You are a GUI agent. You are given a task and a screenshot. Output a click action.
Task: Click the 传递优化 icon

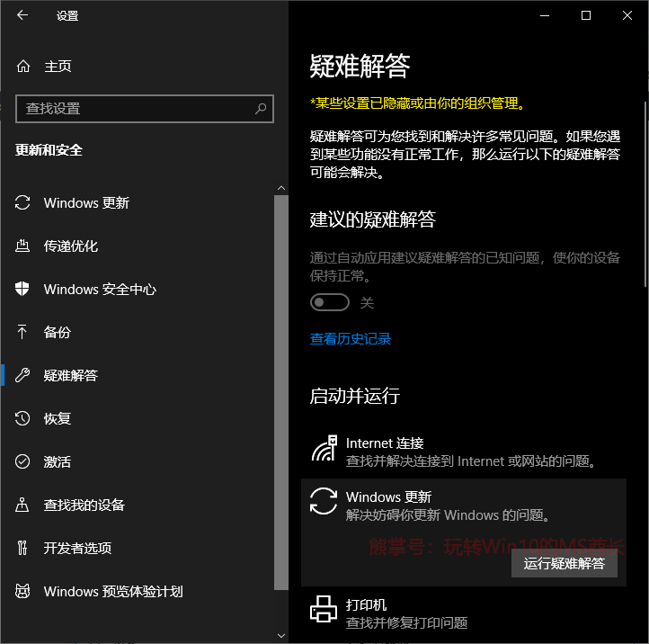[22, 246]
